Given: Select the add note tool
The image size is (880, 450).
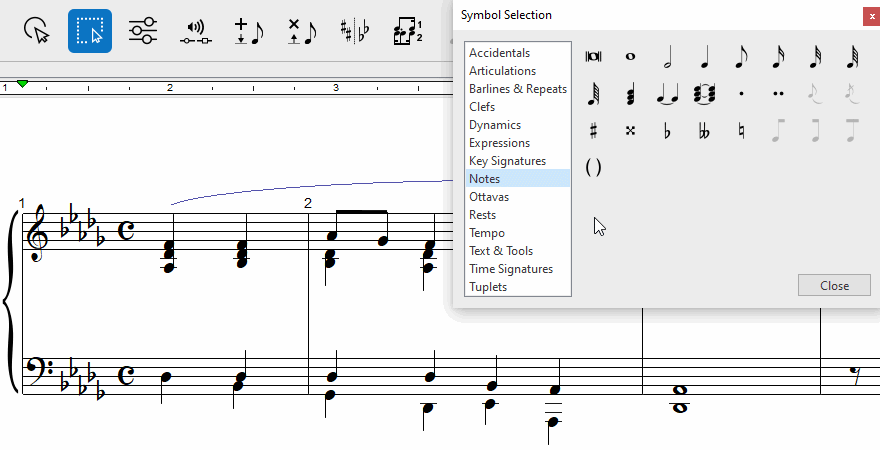Looking at the screenshot, I should click(x=249, y=31).
